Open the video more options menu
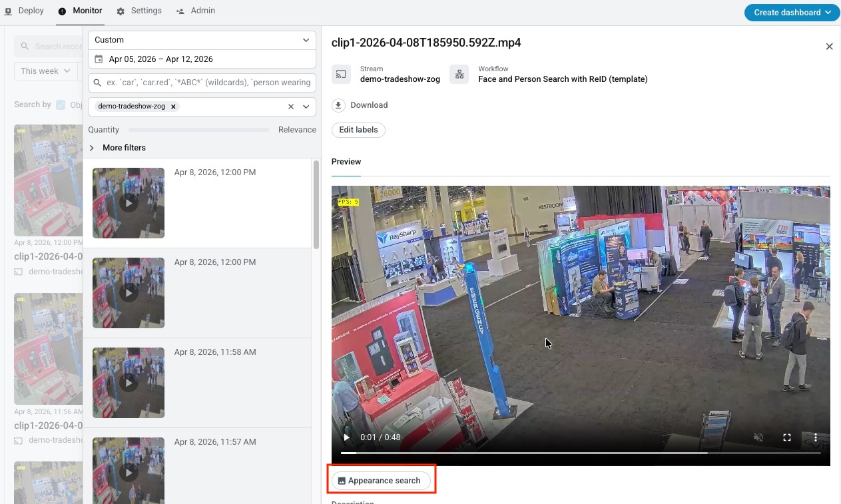Screen dimensions: 841x504 point(816,437)
